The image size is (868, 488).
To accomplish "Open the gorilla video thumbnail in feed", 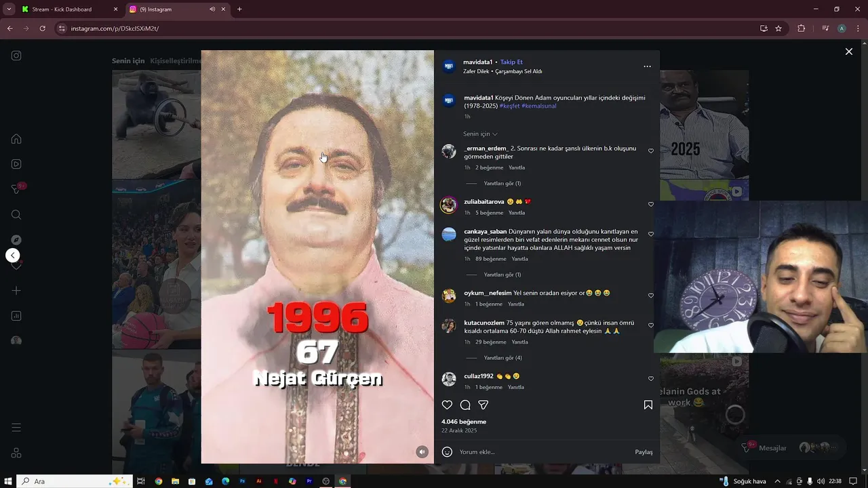I will point(156,125).
